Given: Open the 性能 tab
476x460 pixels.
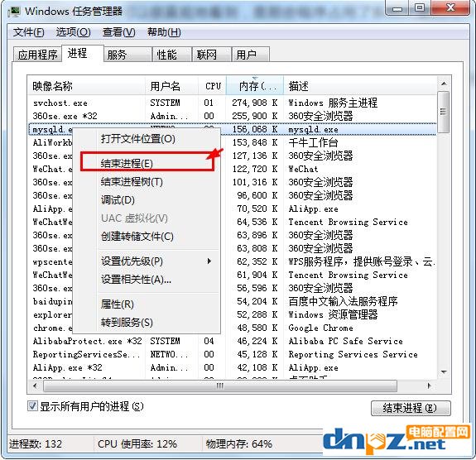Looking at the screenshot, I should [172, 55].
